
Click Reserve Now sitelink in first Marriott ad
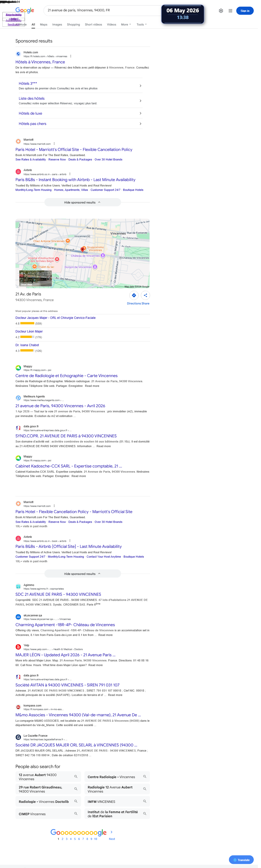click(x=57, y=159)
